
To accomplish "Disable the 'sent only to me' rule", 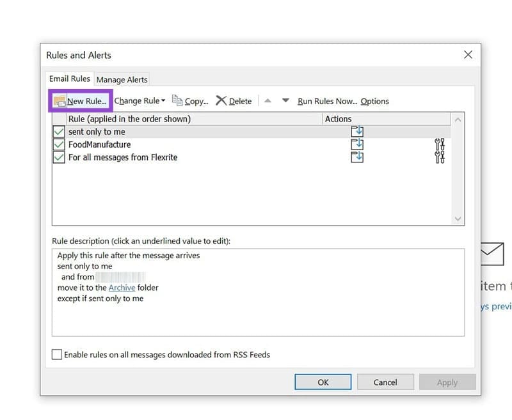I will (x=58, y=132).
